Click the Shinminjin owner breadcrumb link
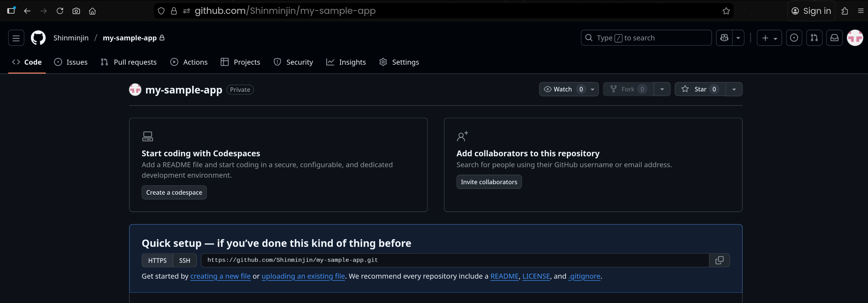The height and width of the screenshot is (303, 868). coord(71,38)
